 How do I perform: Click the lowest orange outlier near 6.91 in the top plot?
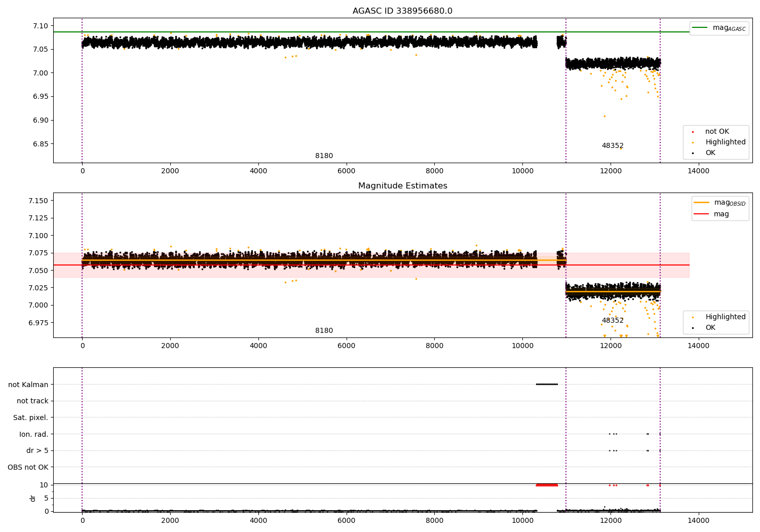(x=604, y=116)
